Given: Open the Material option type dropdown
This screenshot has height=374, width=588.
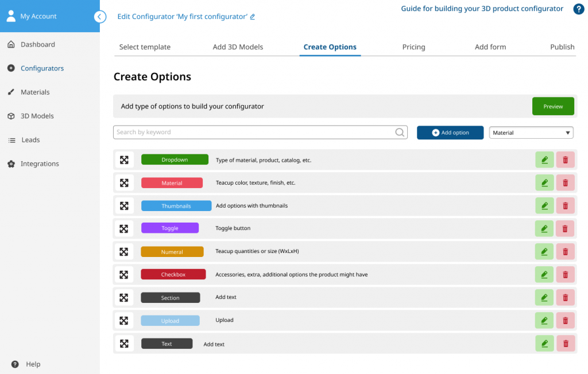Looking at the screenshot, I should [531, 133].
